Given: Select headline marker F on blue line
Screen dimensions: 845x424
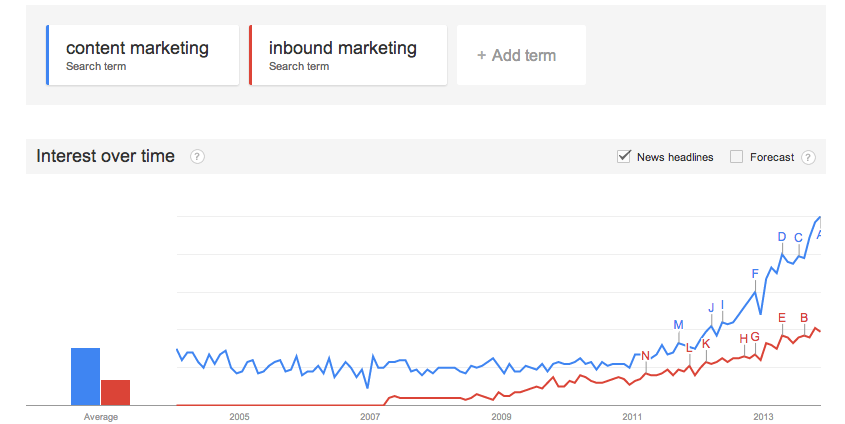Looking at the screenshot, I should pos(756,274).
